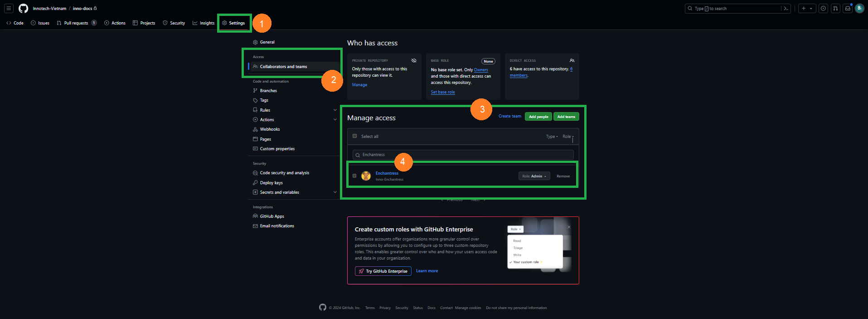Click the Add people button
Viewport: 868px width, 319px height.
pyautogui.click(x=538, y=117)
